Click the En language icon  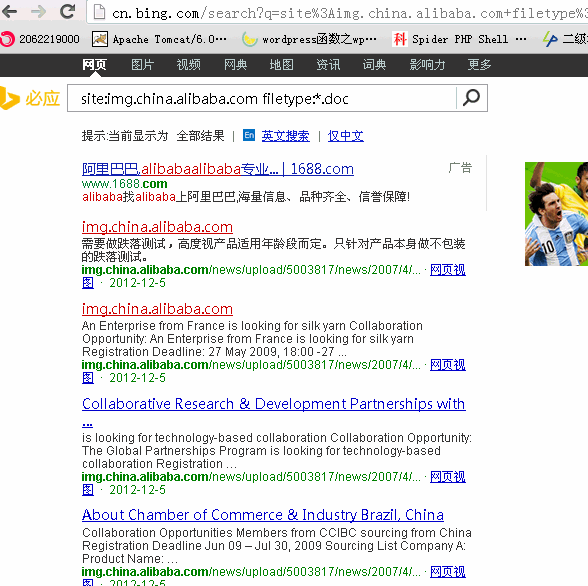click(249, 135)
